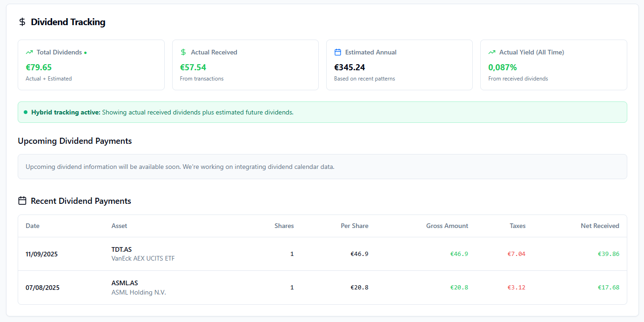The width and height of the screenshot is (644, 322).
Task: Click the Asset column header
Action: click(x=119, y=226)
